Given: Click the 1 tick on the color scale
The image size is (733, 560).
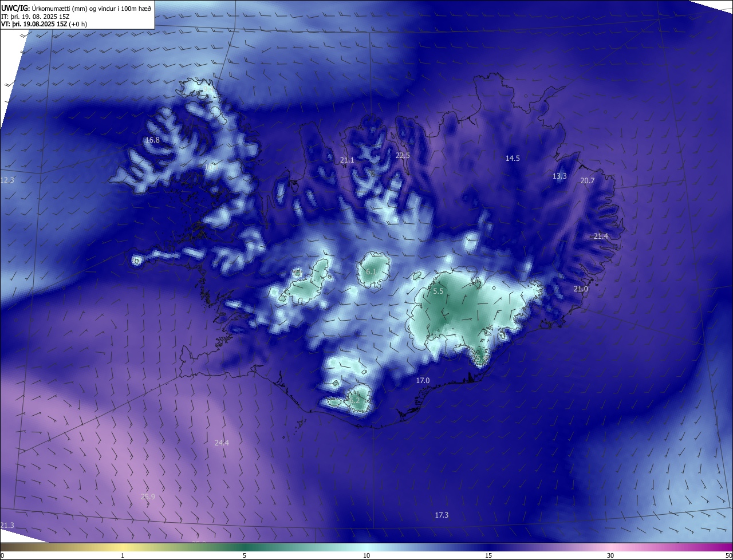Looking at the screenshot, I should tap(123, 555).
